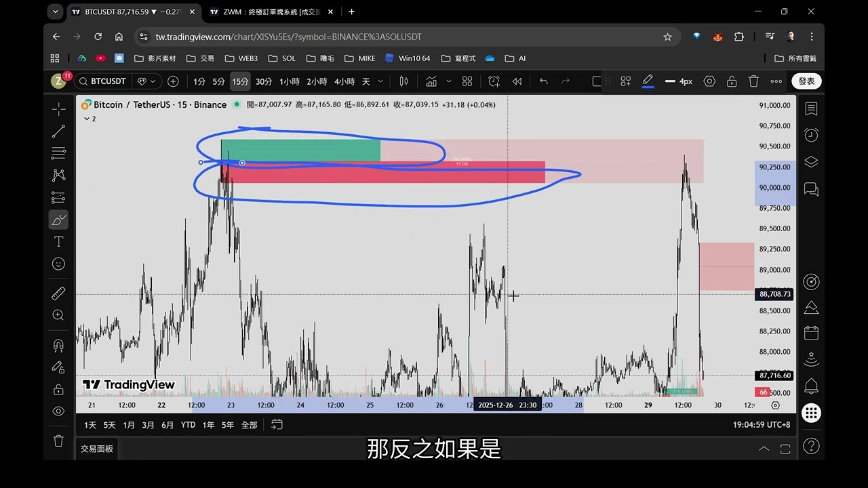The width and height of the screenshot is (868, 488).
Task: Bookmark this page with the star icon
Action: (667, 37)
